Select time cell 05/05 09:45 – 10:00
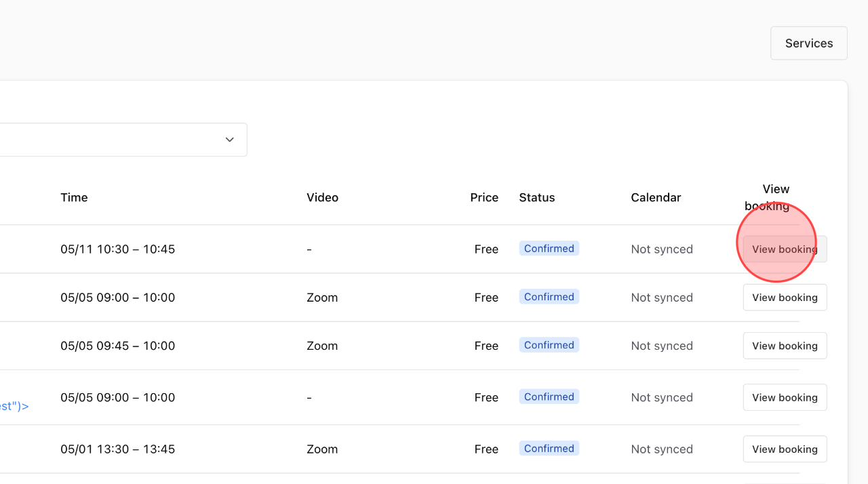 [x=118, y=346]
